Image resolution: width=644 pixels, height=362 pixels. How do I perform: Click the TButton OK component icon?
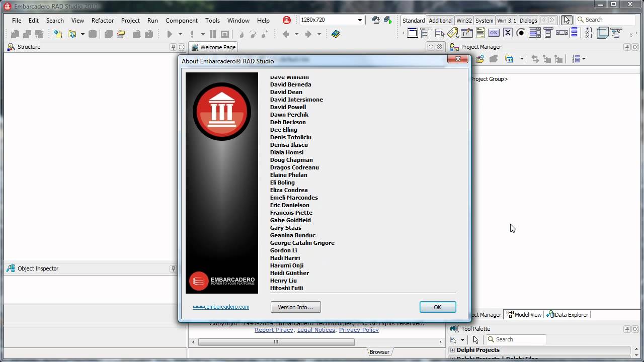click(x=494, y=33)
